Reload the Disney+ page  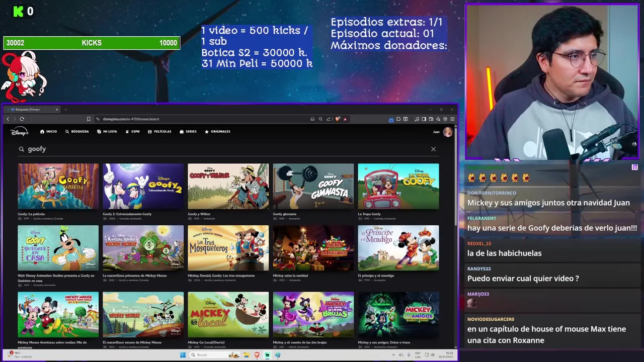coord(22,119)
